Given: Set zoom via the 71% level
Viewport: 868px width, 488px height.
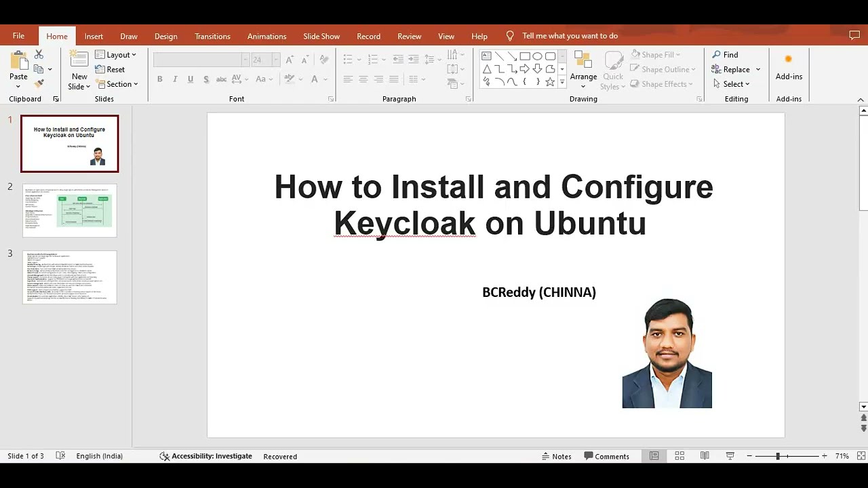Looking at the screenshot, I should click(x=842, y=456).
